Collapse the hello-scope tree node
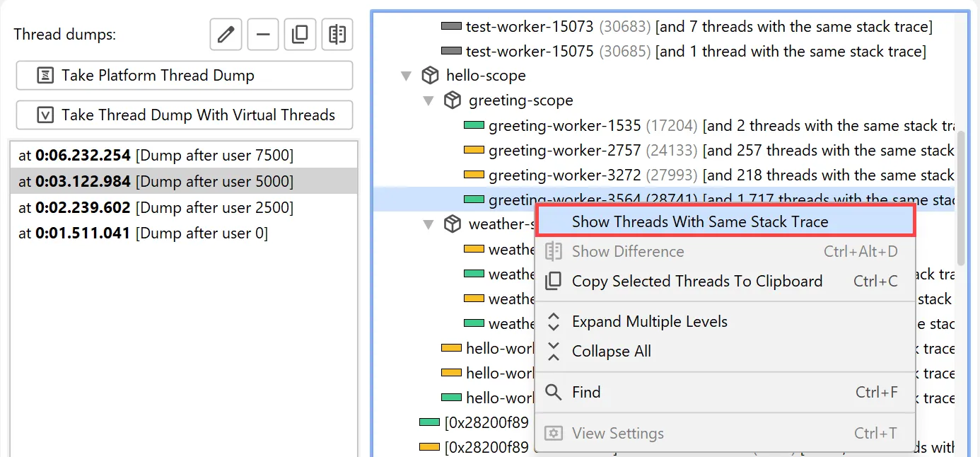The image size is (980, 457). click(x=406, y=76)
